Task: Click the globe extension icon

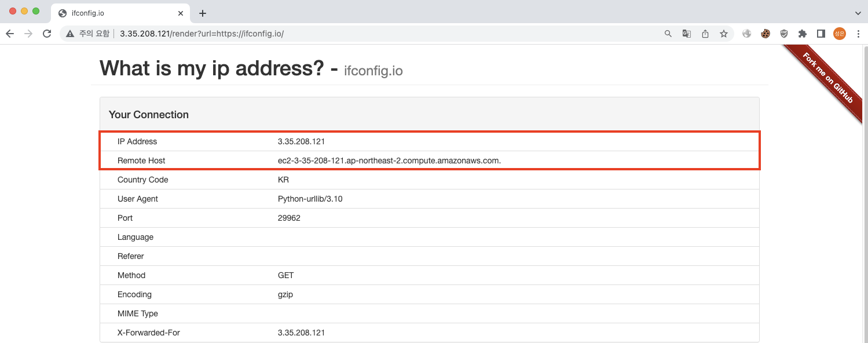Action: coord(746,33)
